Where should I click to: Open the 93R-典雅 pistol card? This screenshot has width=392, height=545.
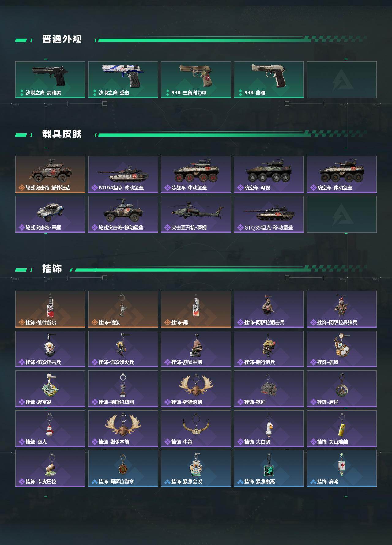click(269, 80)
